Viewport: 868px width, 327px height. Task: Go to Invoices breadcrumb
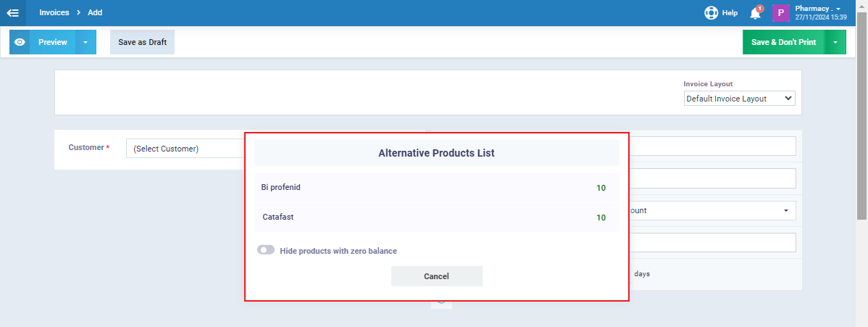54,12
